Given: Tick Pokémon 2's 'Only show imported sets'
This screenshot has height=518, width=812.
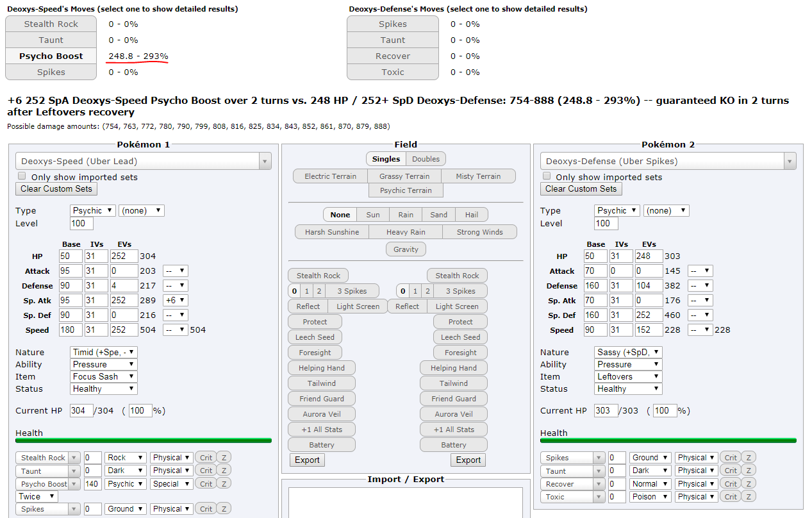Looking at the screenshot, I should [547, 176].
